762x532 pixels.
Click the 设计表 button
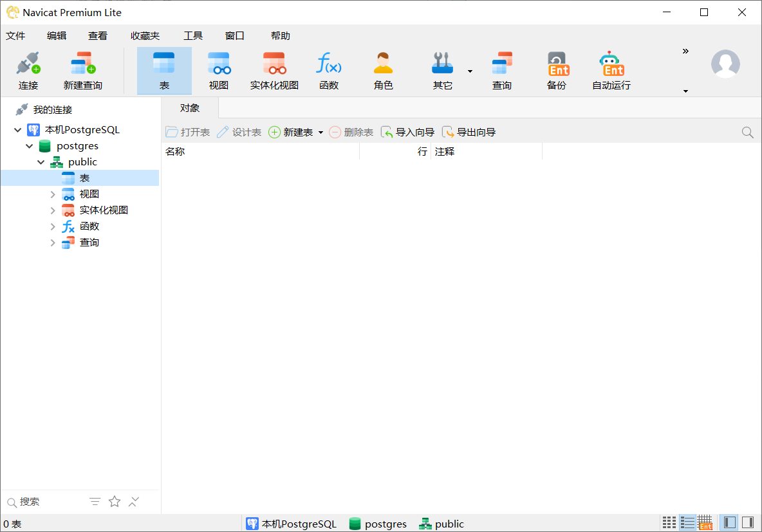coord(239,132)
